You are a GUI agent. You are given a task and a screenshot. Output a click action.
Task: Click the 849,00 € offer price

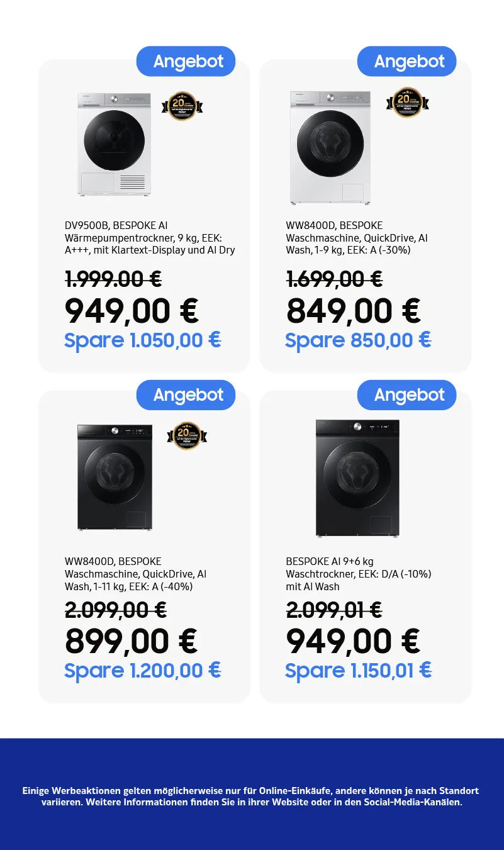click(x=353, y=311)
